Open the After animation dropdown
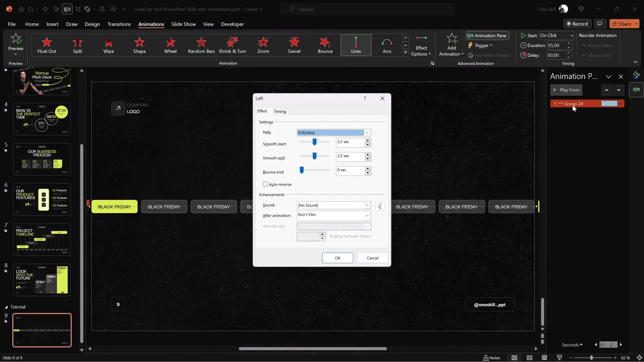The image size is (644, 362). point(367,216)
